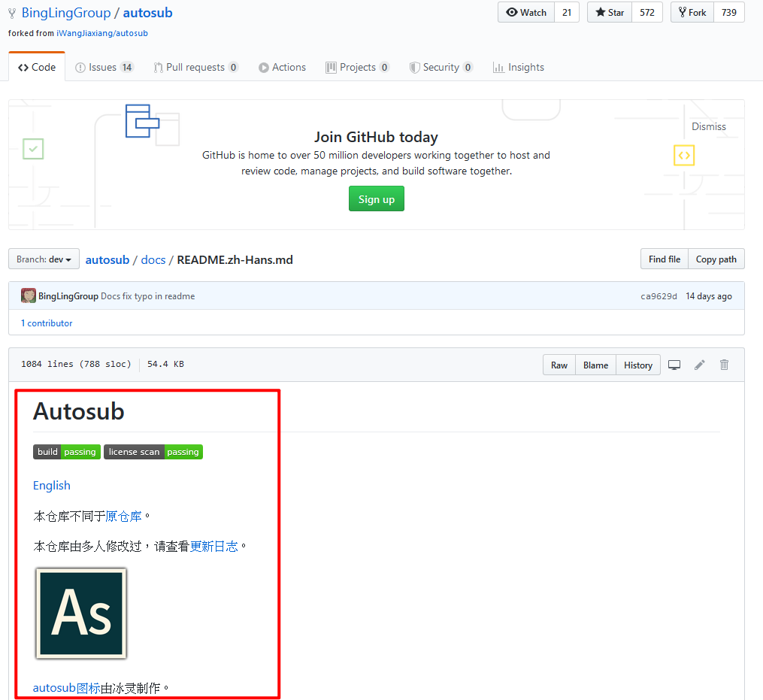
Task: Select the Actions tab
Action: [x=282, y=67]
